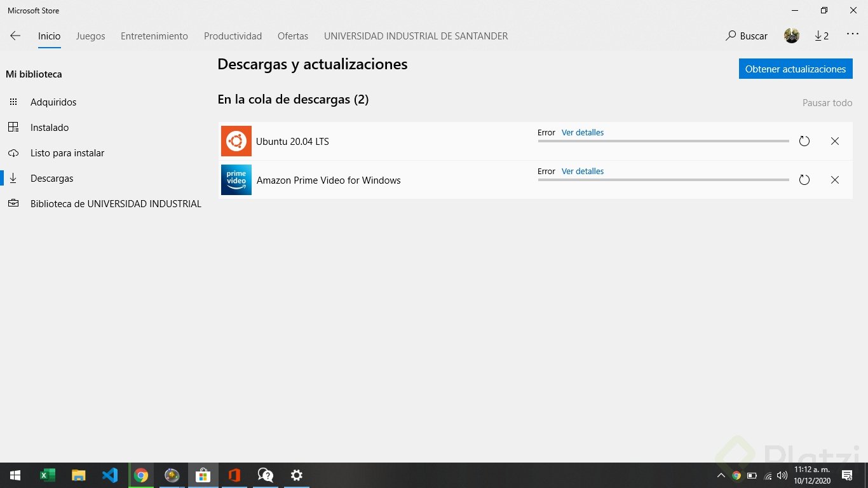
Task: Restore down the Microsoft Store window
Action: click(x=824, y=10)
